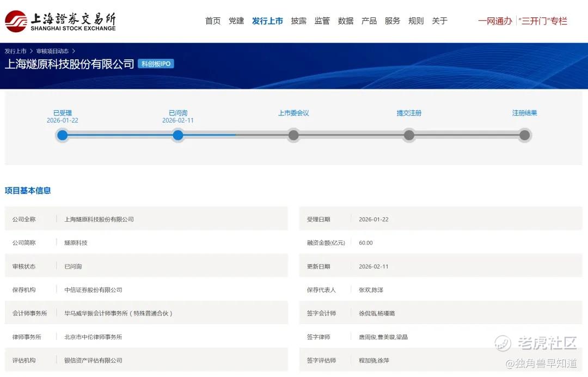
Task: Click the 已受理 timeline step dot
Action: [63, 135]
